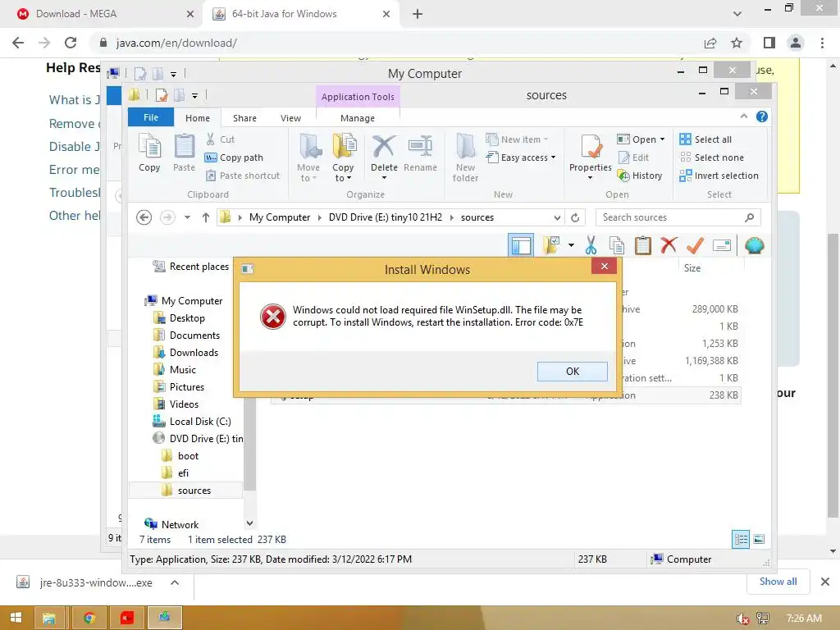The width and height of the screenshot is (840, 630).
Task: Click the Search sources field
Action: (678, 217)
